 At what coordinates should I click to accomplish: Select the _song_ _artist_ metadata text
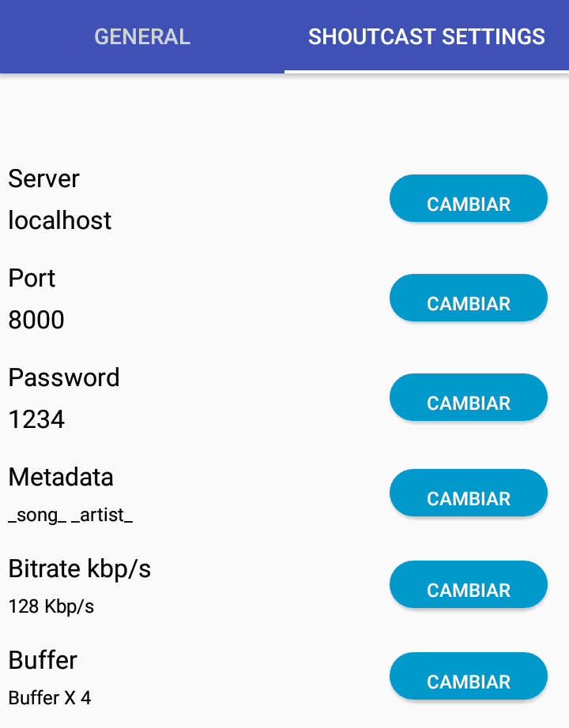pyautogui.click(x=70, y=516)
